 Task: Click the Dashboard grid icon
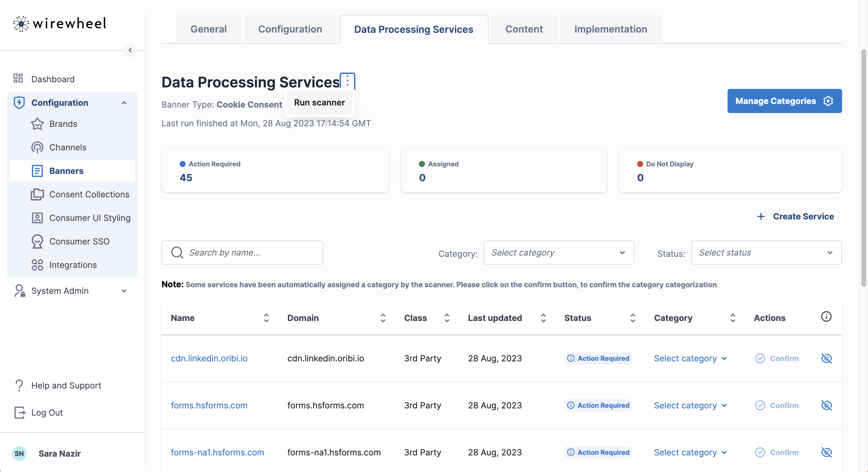(18, 78)
